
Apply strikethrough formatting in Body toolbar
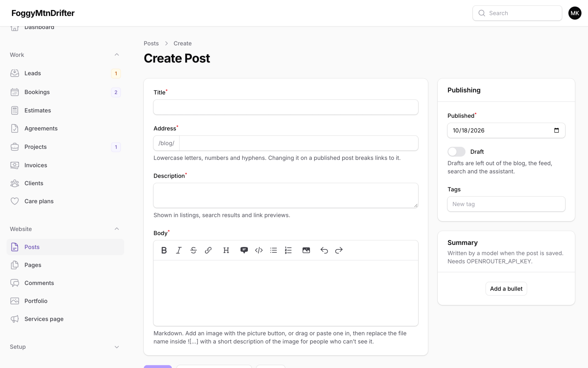pos(193,250)
